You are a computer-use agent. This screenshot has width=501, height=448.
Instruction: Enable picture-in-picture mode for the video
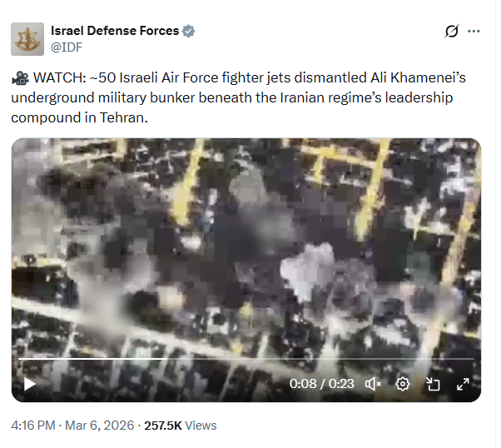pos(433,384)
